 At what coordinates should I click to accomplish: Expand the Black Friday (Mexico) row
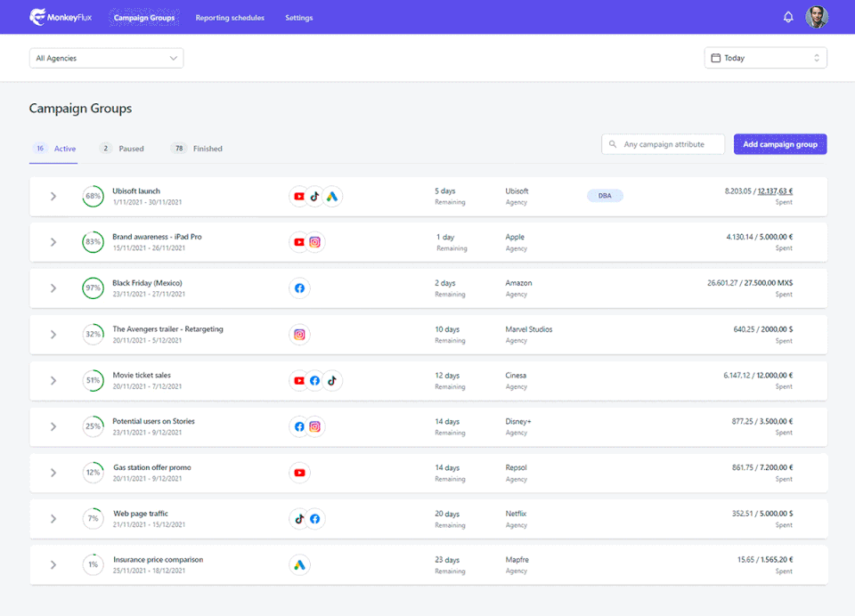coord(53,288)
